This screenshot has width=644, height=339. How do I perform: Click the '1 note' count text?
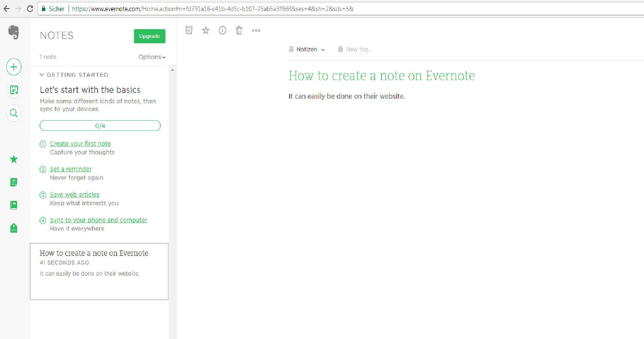48,57
